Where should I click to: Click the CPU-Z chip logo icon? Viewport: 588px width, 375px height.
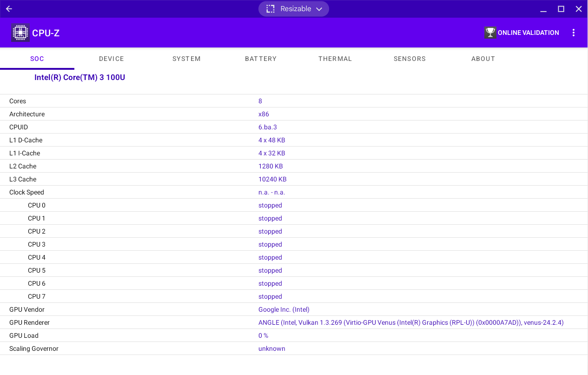[x=20, y=33]
